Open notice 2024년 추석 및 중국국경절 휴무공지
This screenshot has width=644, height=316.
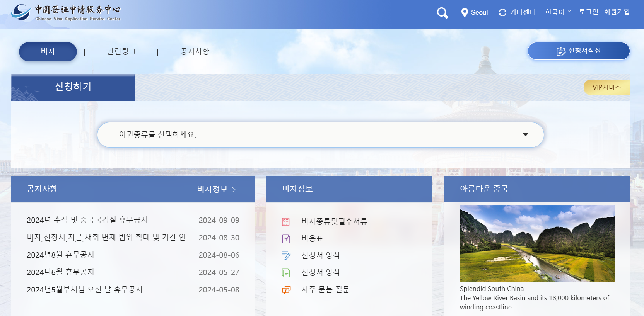pos(87,220)
